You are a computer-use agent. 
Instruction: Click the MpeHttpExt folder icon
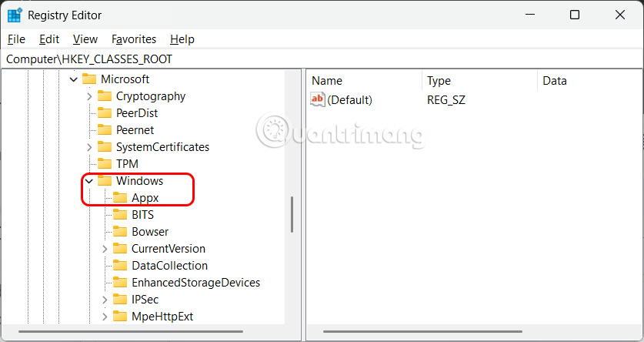(x=120, y=317)
